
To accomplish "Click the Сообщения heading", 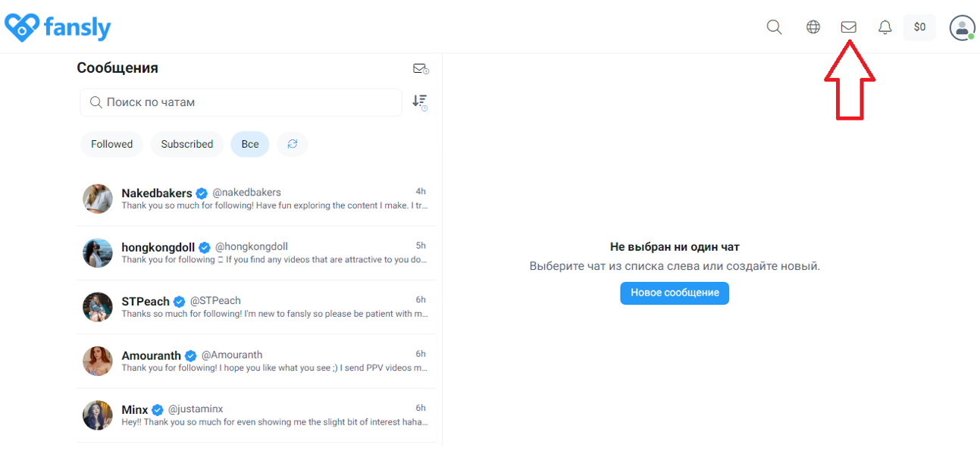I will pos(117,68).
